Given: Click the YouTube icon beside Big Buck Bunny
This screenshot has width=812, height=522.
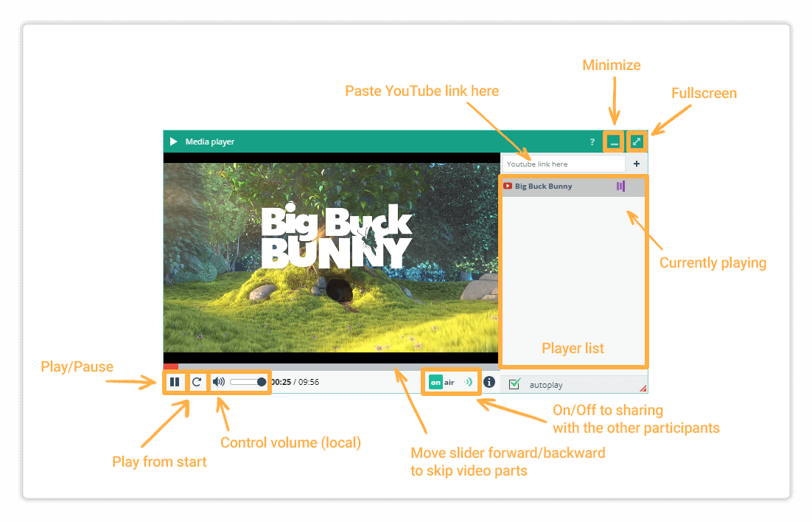Looking at the screenshot, I should coord(508,186).
